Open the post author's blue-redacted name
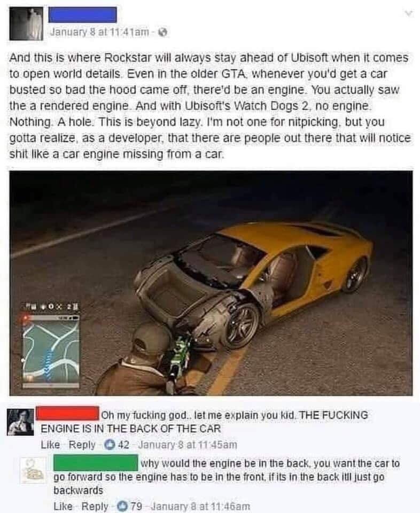The width and height of the screenshot is (420, 513). pyautogui.click(x=82, y=15)
